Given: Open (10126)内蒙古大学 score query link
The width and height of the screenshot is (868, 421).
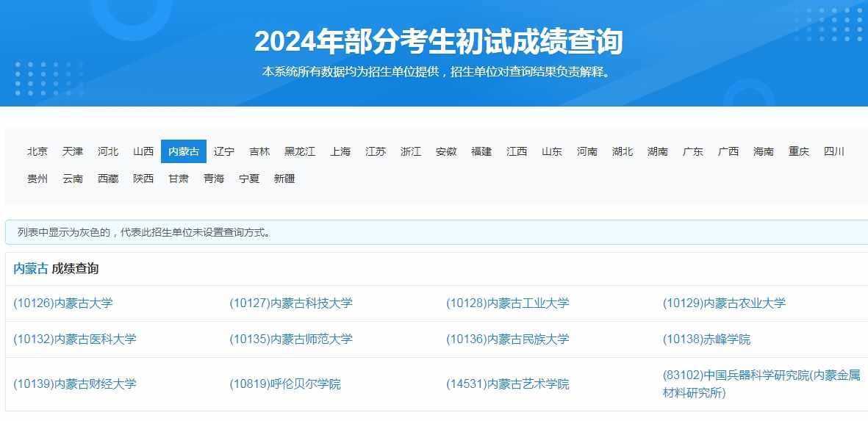Looking at the screenshot, I should tap(63, 303).
